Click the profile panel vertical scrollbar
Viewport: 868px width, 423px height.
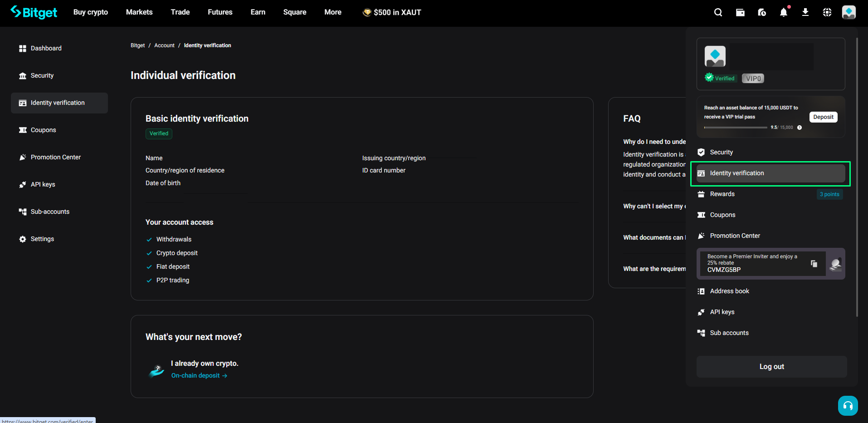(x=857, y=177)
